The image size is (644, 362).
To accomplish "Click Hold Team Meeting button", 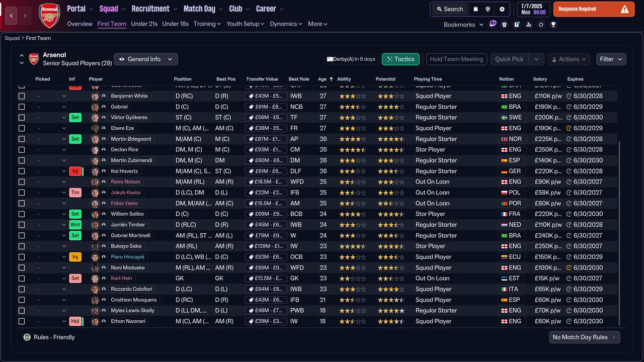I will pos(456,59).
